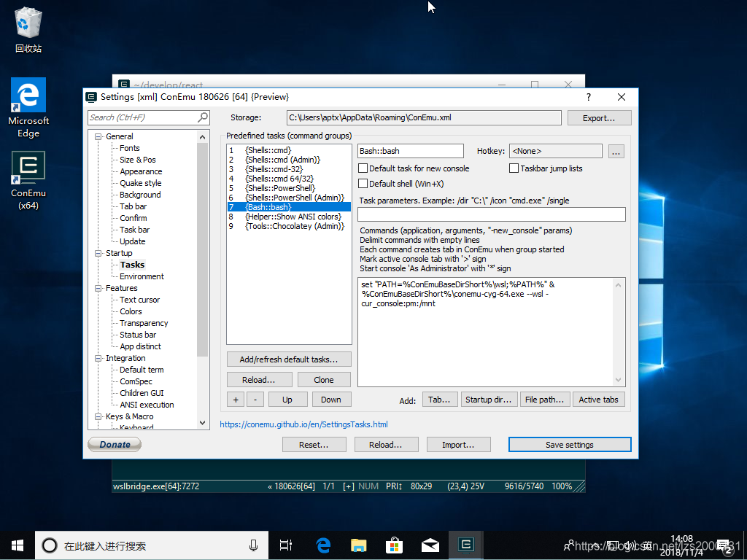Open the Windows Start menu
747x560 pixels.
coord(18,545)
